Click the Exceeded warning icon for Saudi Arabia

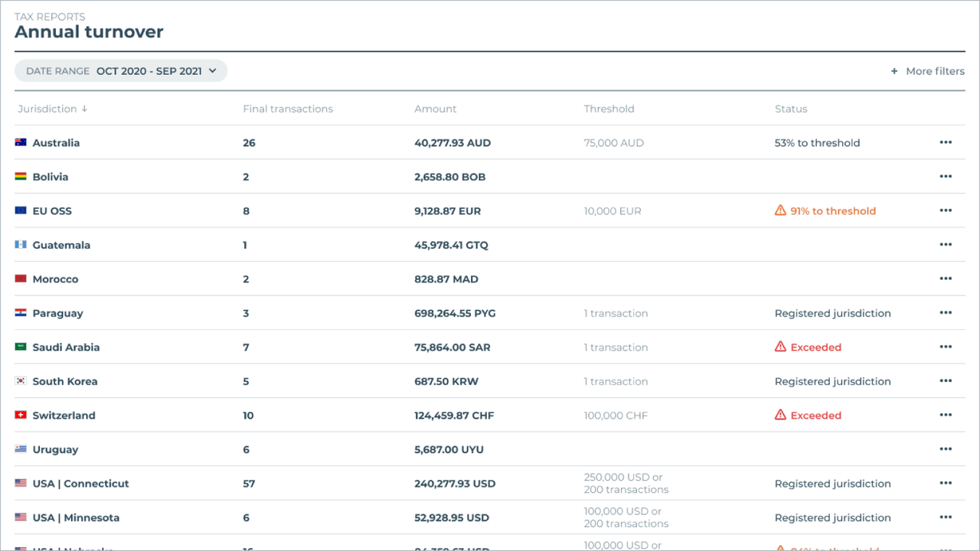[x=780, y=347]
